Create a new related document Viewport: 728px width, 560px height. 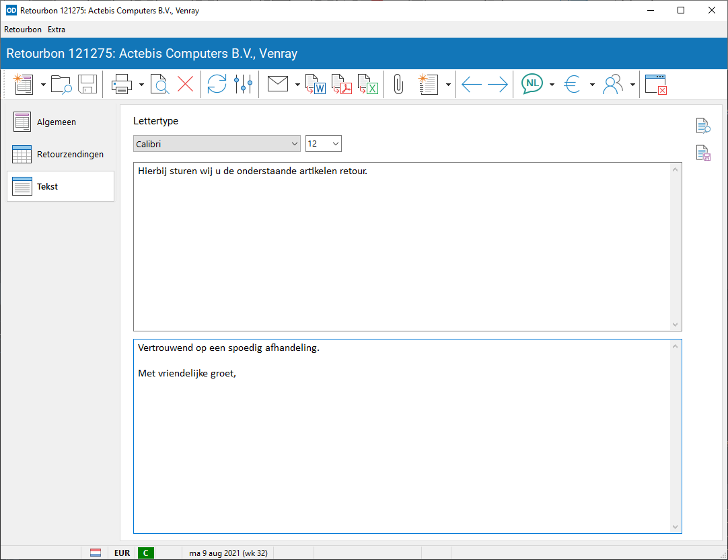pos(428,85)
